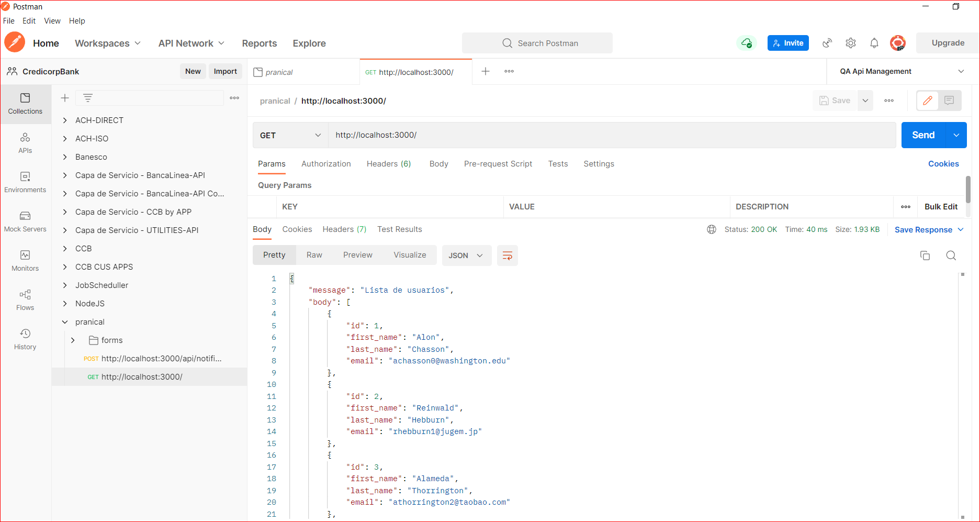The image size is (980, 522).
Task: Click the filter collections icon
Action: click(88, 98)
